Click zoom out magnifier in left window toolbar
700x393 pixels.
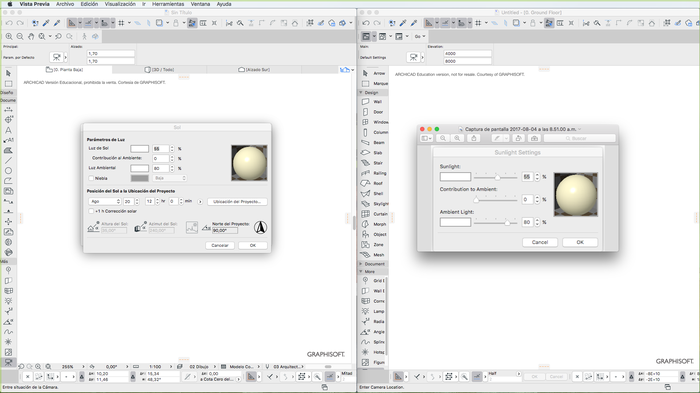20,37
